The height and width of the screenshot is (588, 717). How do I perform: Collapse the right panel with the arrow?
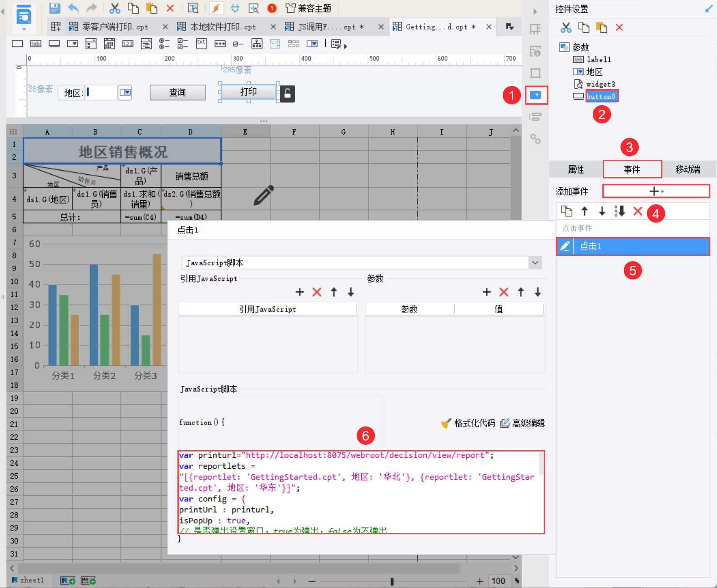[x=535, y=11]
